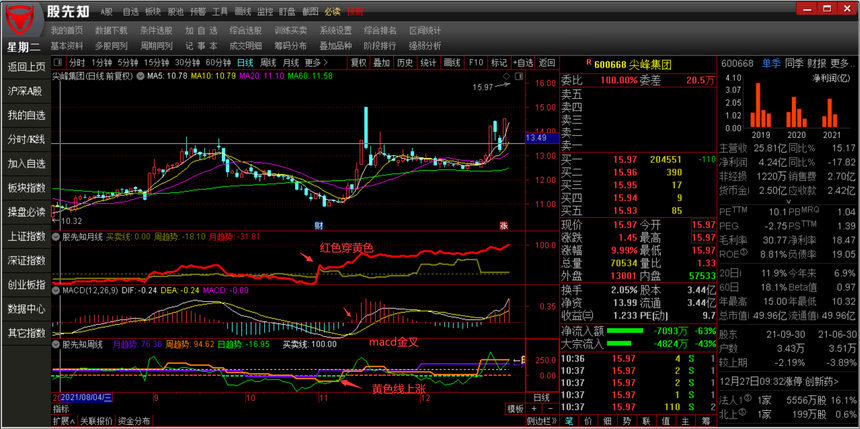The image size is (860, 429).
Task: Open the 必读 menu
Action: pyautogui.click(x=332, y=11)
